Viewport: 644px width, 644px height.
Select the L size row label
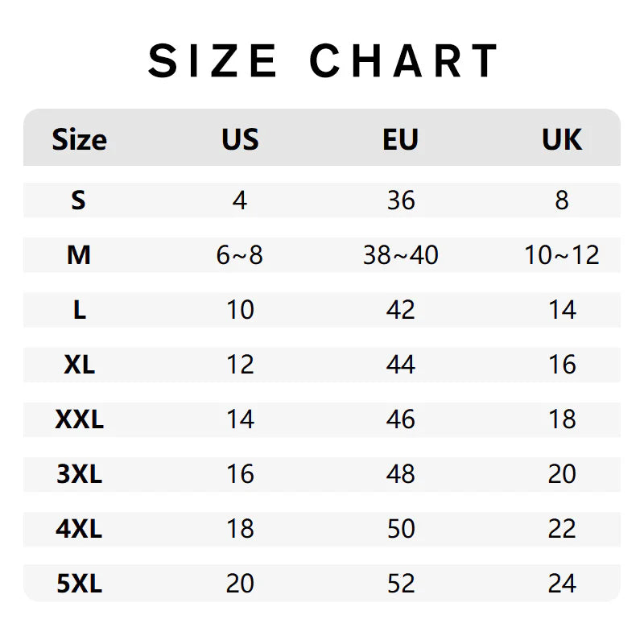(79, 310)
